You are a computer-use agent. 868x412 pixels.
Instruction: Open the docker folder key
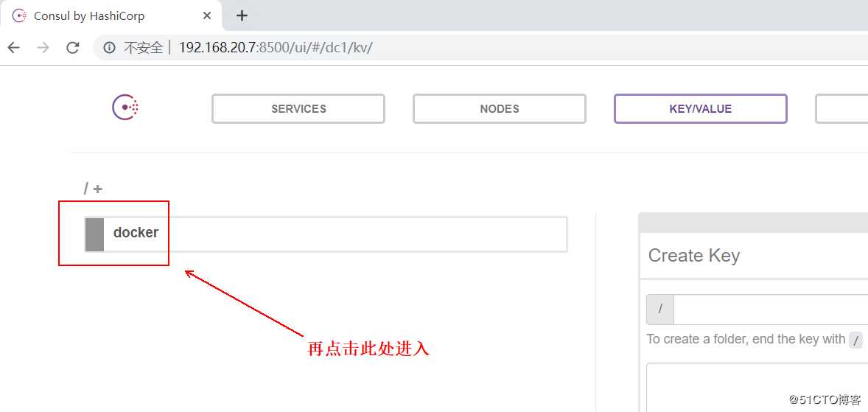[326, 234]
